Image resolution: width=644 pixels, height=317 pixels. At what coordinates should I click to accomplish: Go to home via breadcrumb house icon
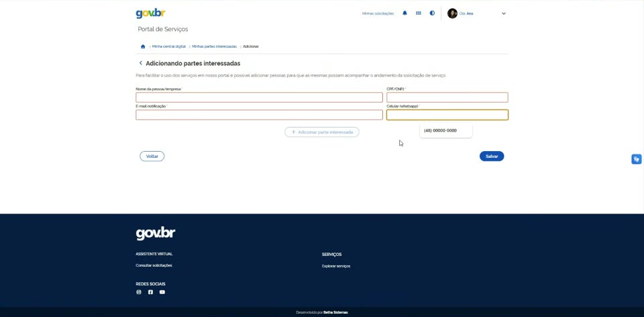143,46
